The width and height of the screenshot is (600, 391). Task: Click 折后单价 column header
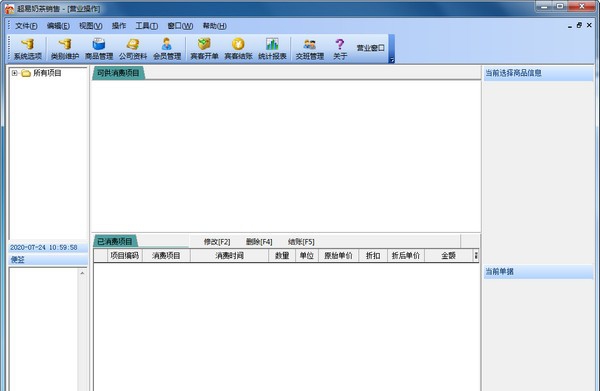point(406,256)
